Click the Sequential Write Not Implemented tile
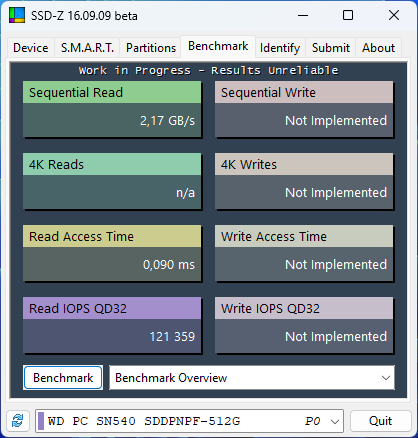 pos(304,109)
